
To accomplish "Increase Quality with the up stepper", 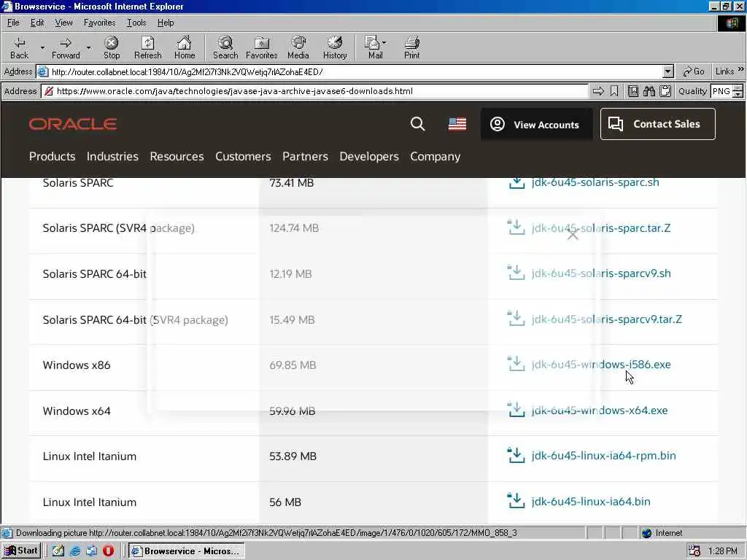I will (738, 88).
